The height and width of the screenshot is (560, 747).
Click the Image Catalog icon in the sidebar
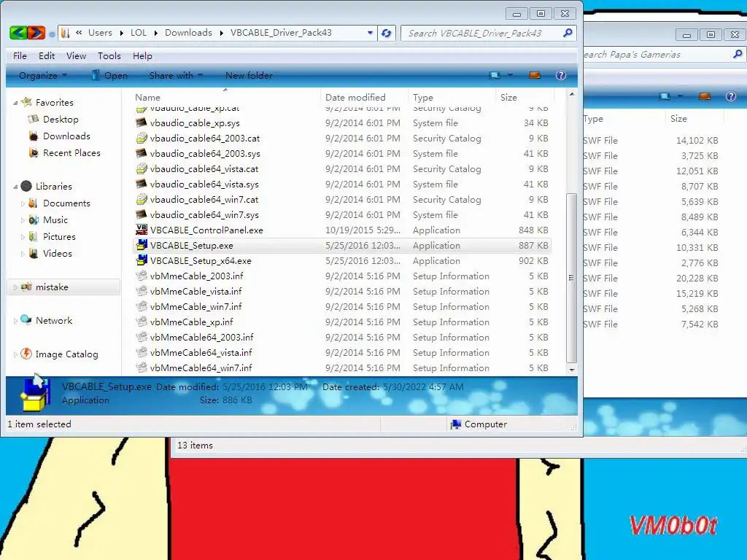26,354
